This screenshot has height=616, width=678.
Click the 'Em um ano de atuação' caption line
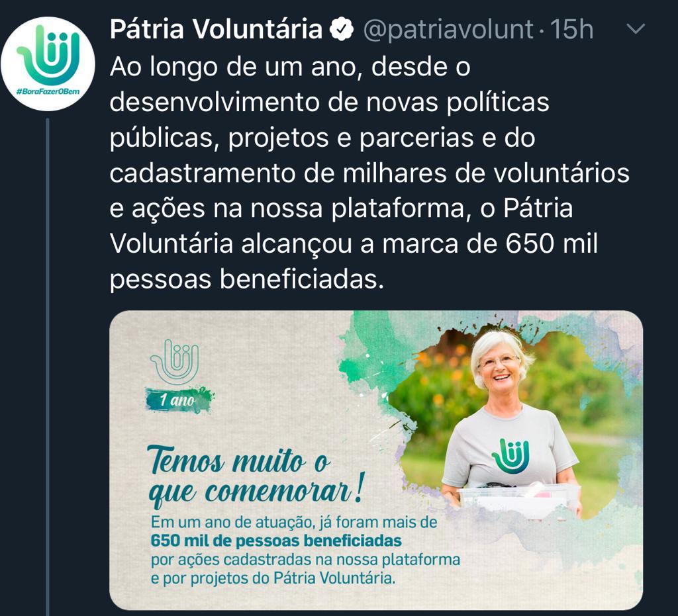pyautogui.click(x=294, y=522)
